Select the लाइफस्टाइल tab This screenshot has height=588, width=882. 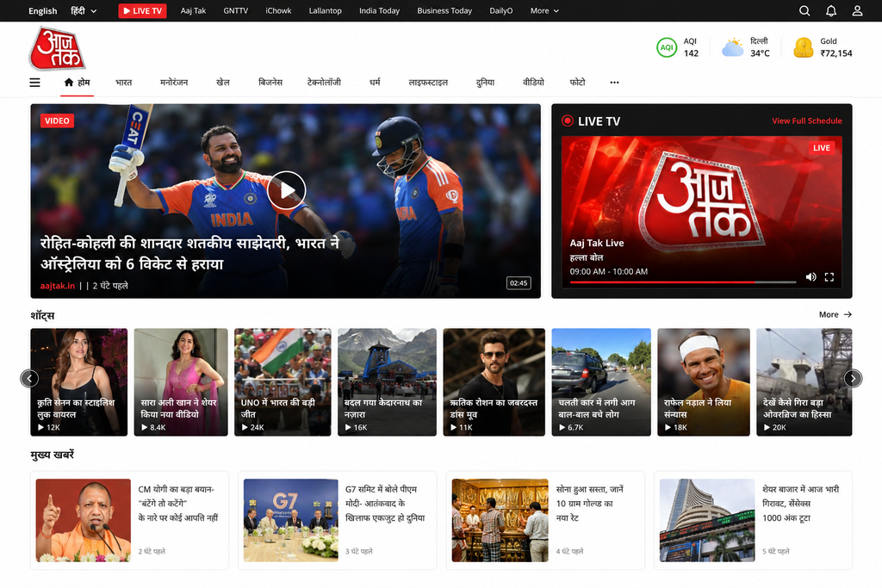pyautogui.click(x=428, y=83)
